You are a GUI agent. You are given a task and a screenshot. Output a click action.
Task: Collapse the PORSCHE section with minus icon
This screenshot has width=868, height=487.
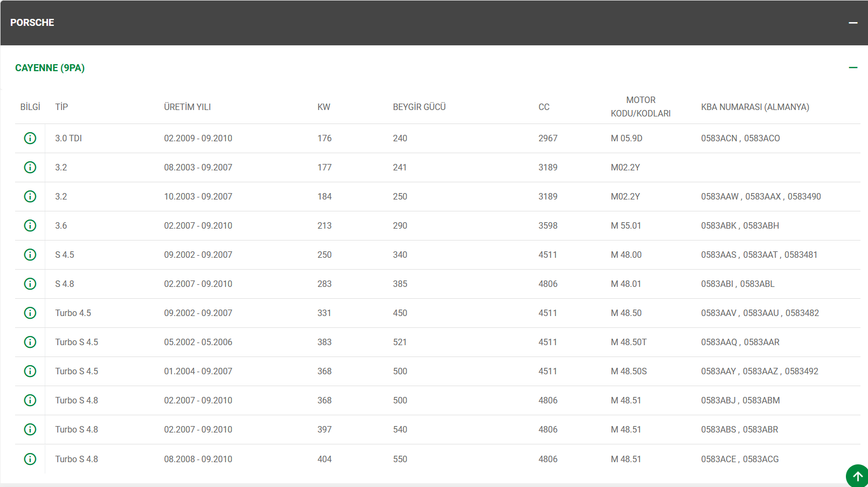[x=853, y=23]
